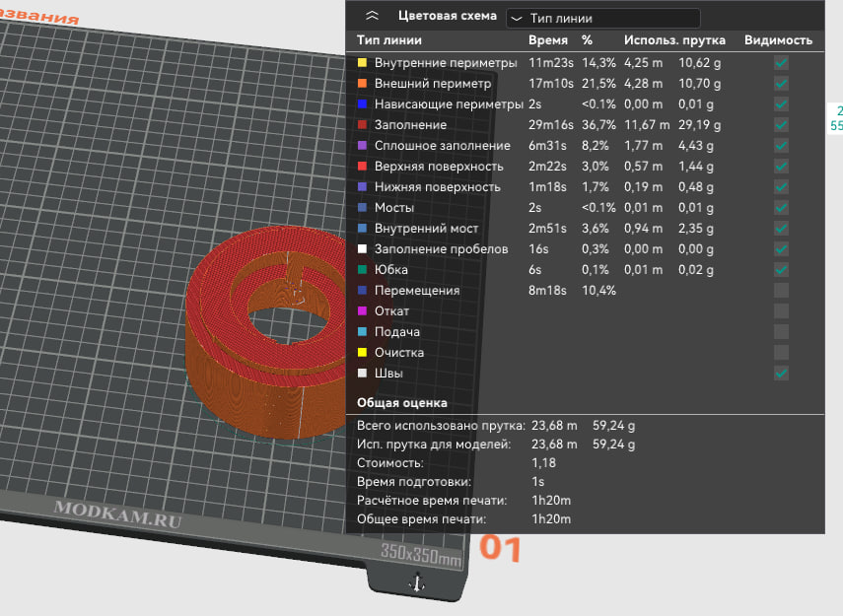The width and height of the screenshot is (843, 616).
Task: Click the yellow Очистка color swatch
Action: click(x=363, y=353)
